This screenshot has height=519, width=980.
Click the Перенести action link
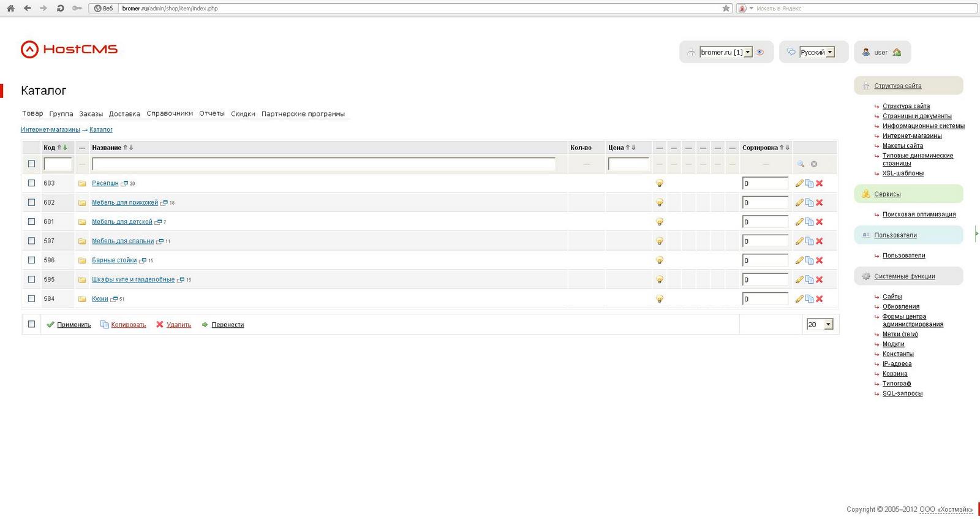pos(228,325)
